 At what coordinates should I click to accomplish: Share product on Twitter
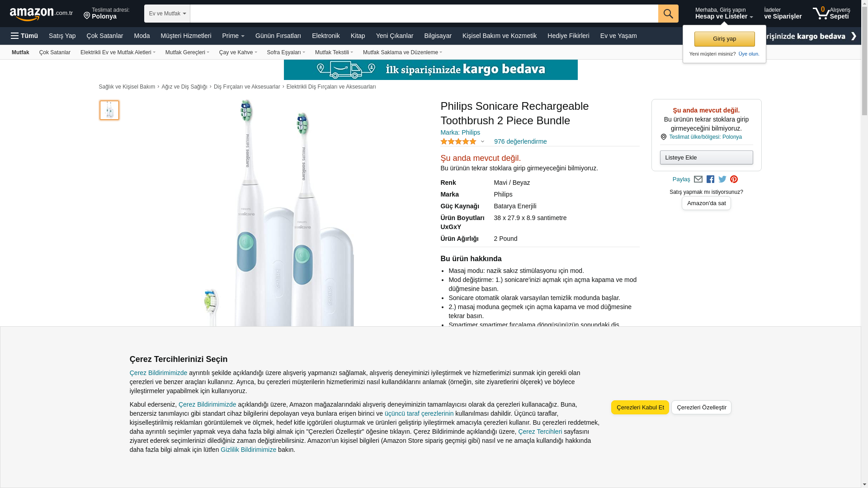(x=722, y=179)
